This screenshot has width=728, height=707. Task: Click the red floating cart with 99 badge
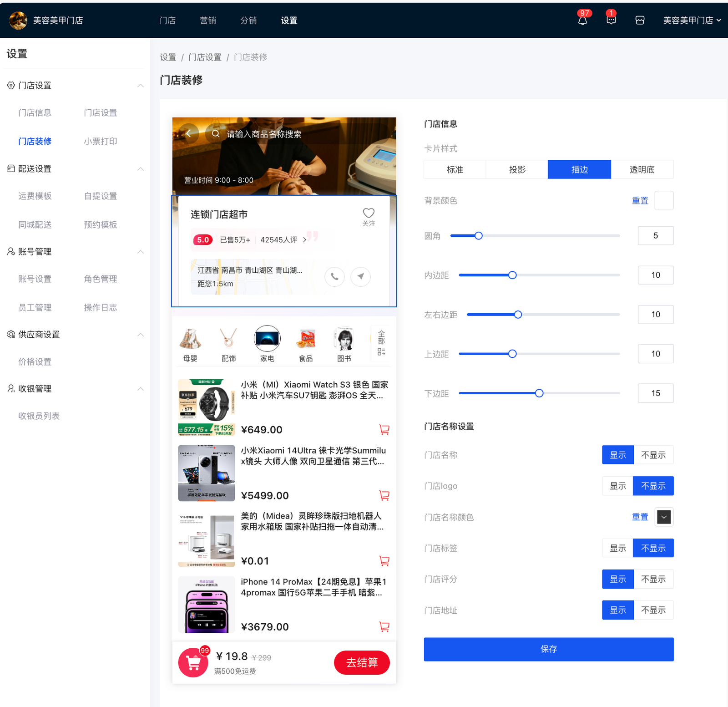[193, 663]
